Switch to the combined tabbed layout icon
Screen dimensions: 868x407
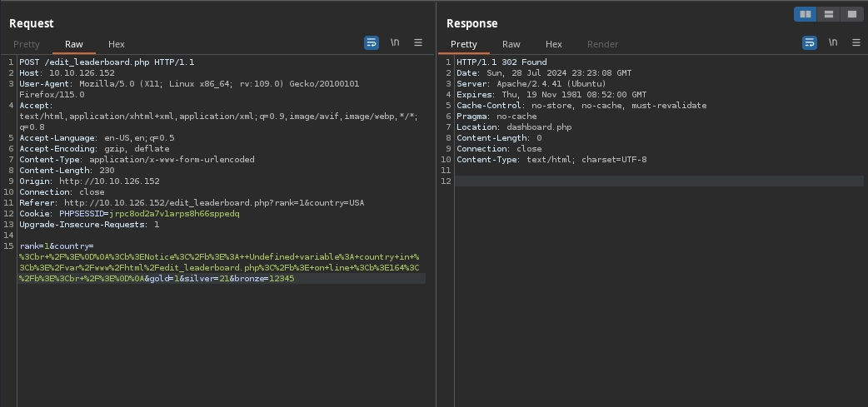(x=851, y=14)
